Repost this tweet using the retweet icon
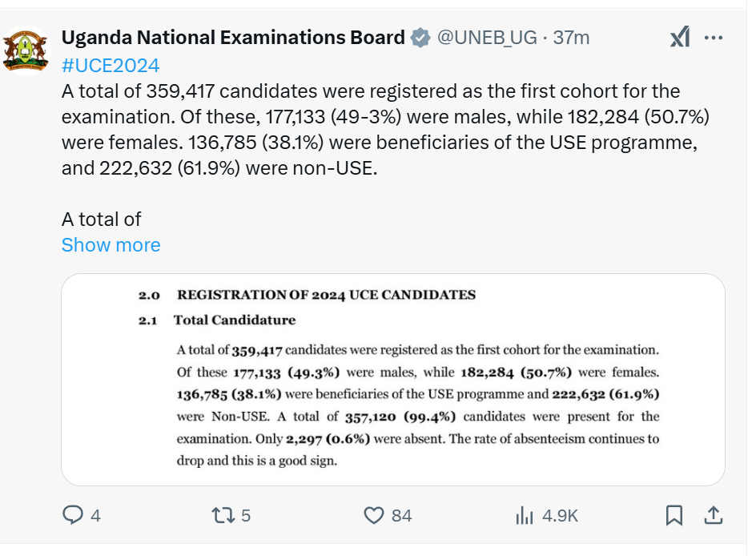Viewport: 756px width, 556px height. tap(223, 515)
